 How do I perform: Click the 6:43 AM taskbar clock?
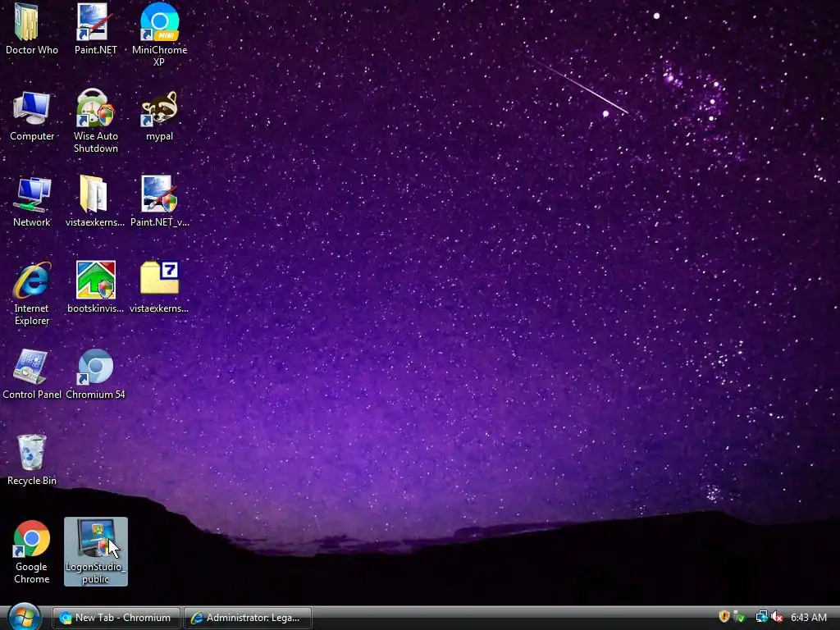808,617
